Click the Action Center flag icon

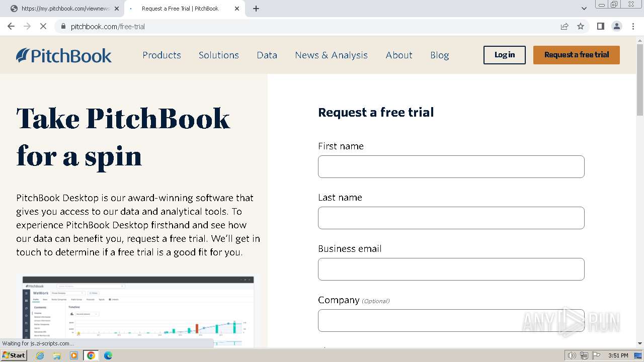(596, 355)
